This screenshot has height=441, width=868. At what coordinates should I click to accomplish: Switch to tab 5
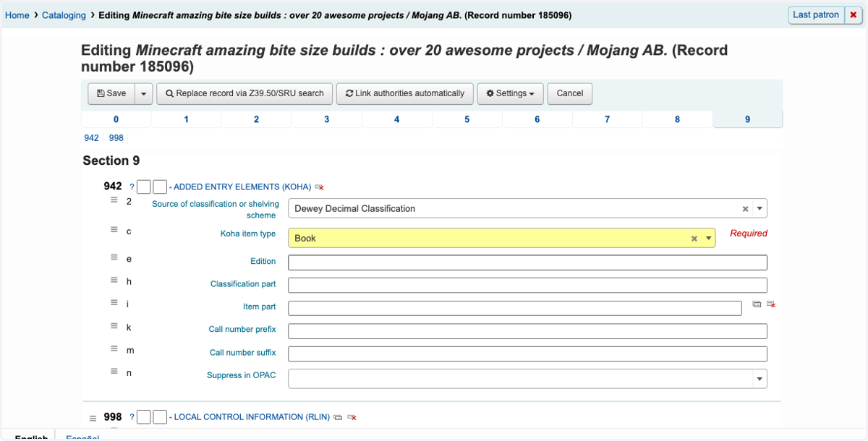pos(467,119)
